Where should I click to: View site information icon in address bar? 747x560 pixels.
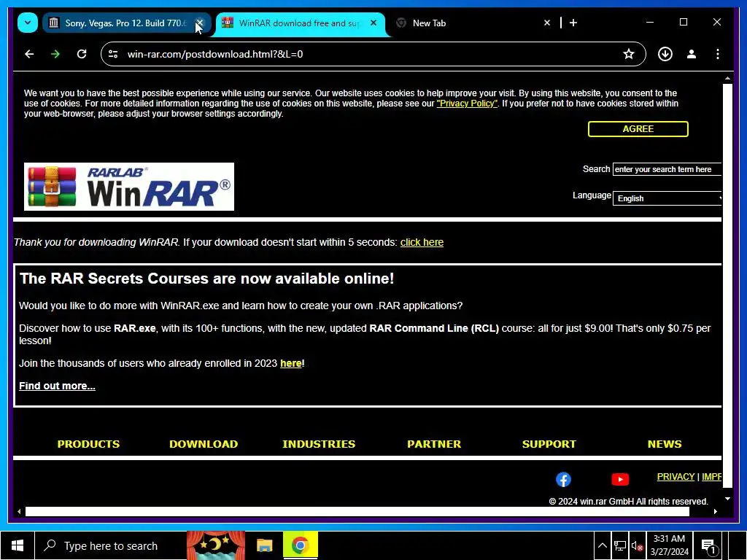coord(113,54)
